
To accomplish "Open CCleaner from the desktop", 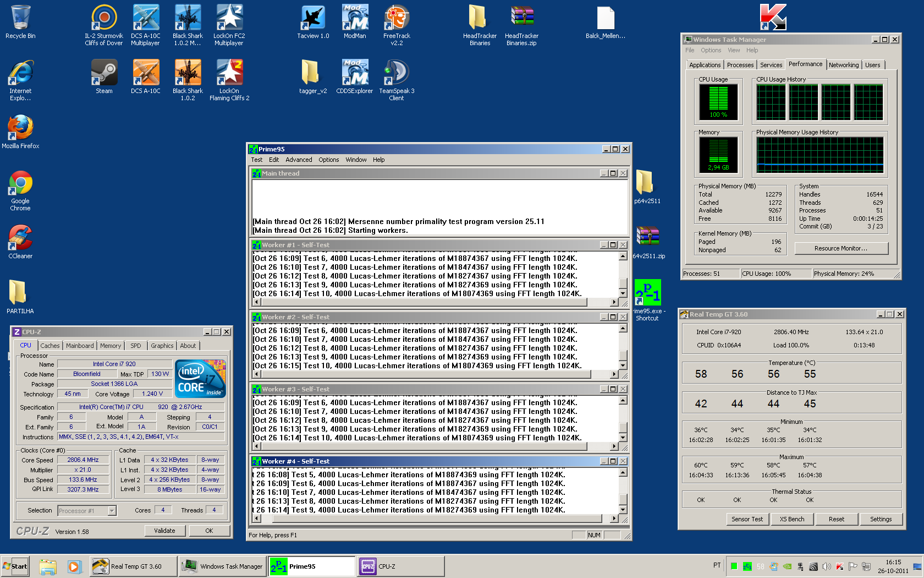I will (x=20, y=242).
